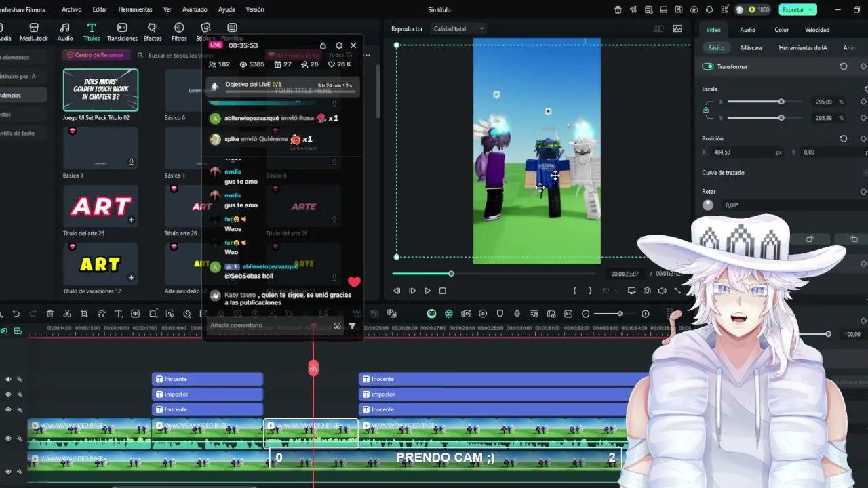Open the Títulos tab

(x=91, y=32)
